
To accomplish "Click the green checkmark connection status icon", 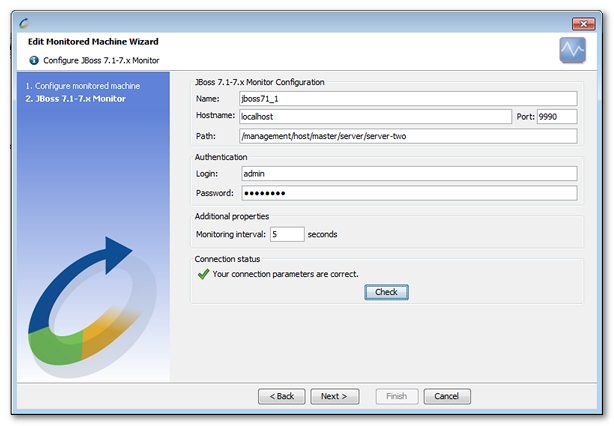I will (204, 274).
